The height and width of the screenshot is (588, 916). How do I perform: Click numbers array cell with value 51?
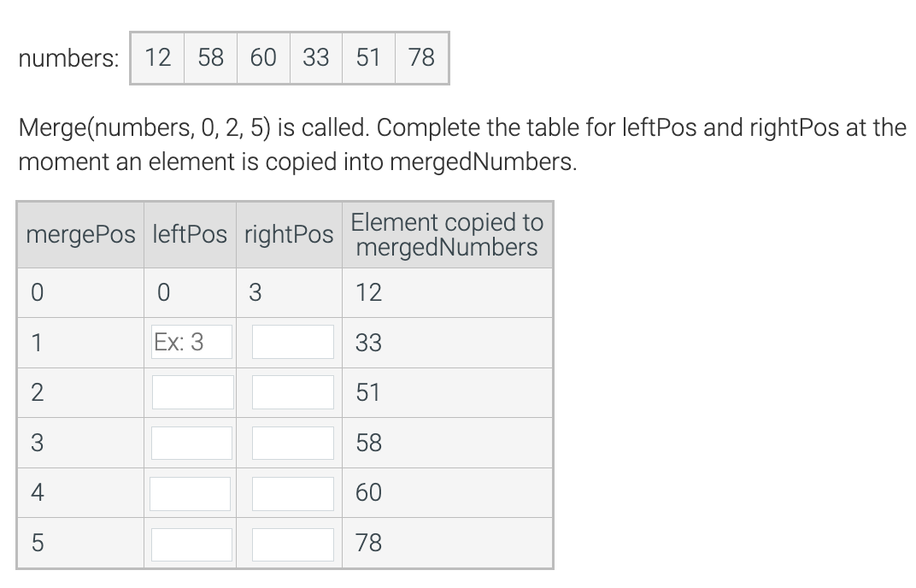pyautogui.click(x=368, y=58)
